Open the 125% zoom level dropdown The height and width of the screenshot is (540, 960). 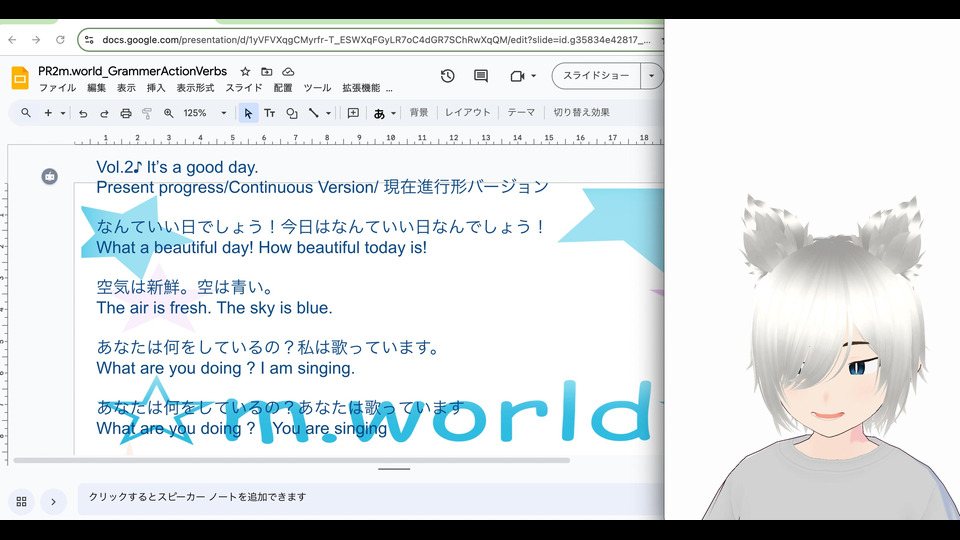[x=205, y=113]
